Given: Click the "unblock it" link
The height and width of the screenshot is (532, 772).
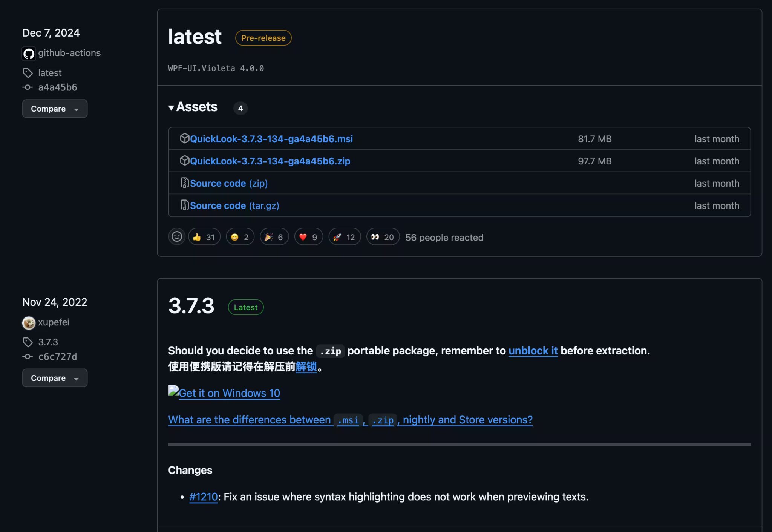Looking at the screenshot, I should 533,351.
